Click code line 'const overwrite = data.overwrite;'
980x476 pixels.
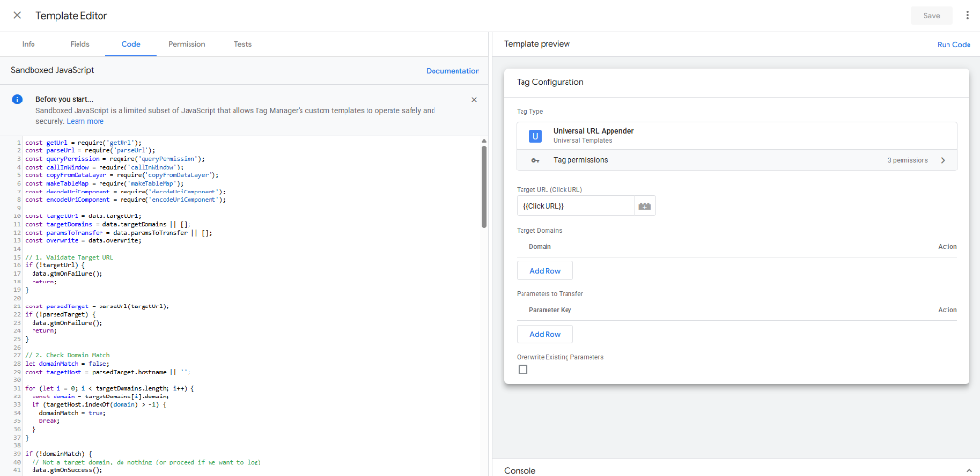click(84, 240)
